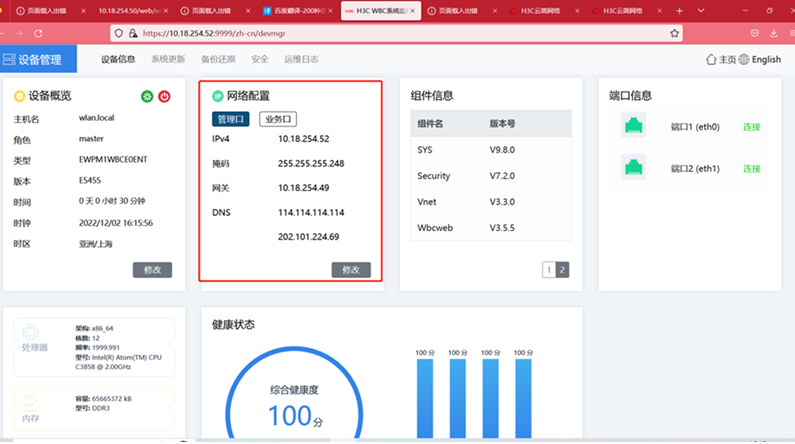The width and height of the screenshot is (795, 444).
Task: Go to page 2 of 组件信息
Action: (562, 270)
